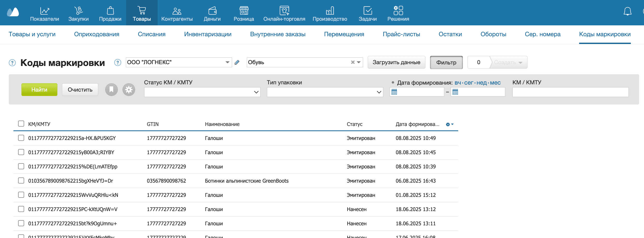Check the Ботинки альпинистские GreenBoots row
The width and height of the screenshot is (644, 238).
pos(21,181)
